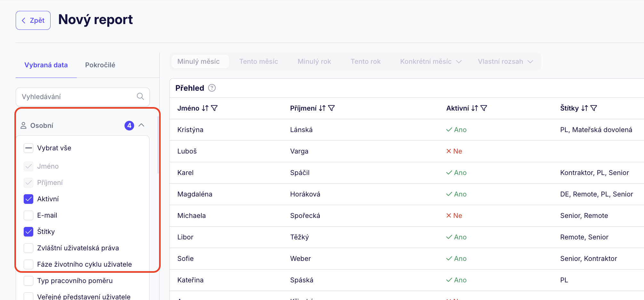Go back with the Zpět button

click(33, 21)
